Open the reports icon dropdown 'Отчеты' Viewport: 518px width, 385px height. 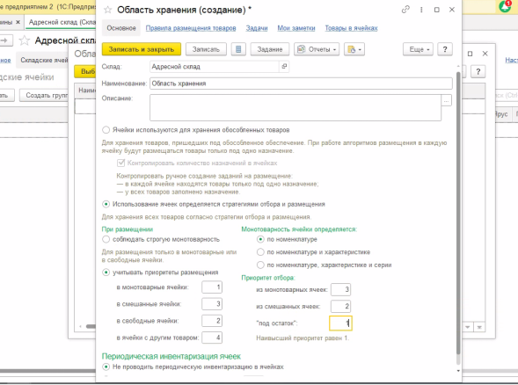(317, 49)
